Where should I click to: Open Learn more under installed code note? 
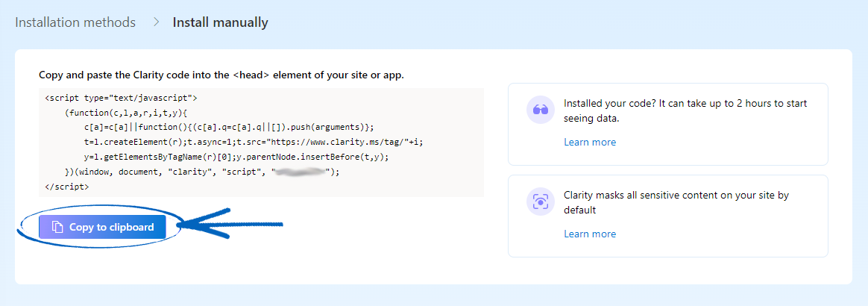click(x=590, y=142)
